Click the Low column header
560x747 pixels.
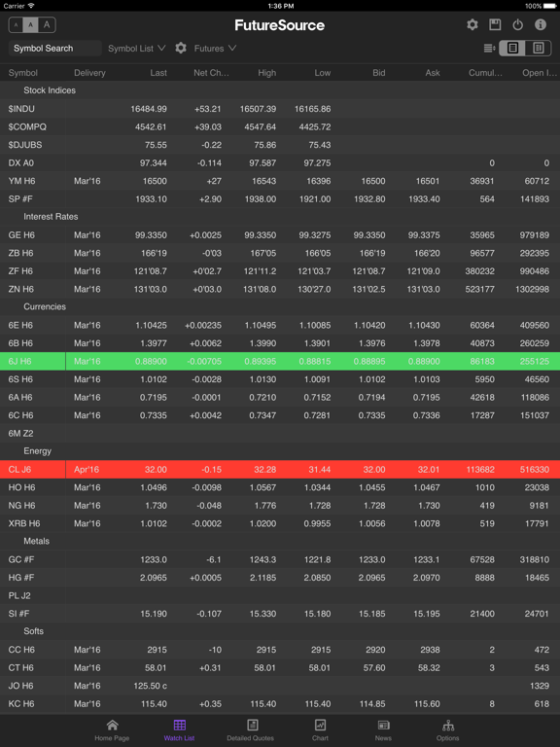(x=323, y=73)
